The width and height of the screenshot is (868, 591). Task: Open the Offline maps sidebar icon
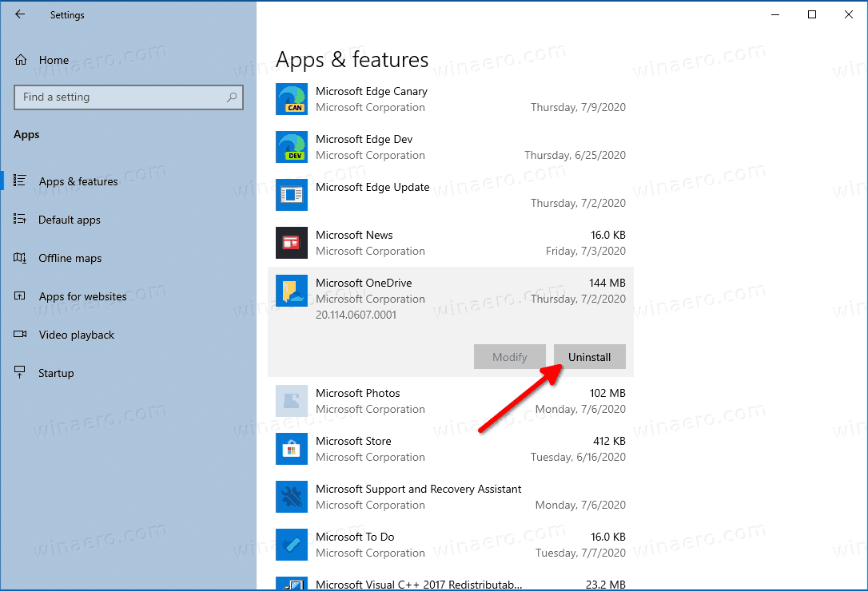point(20,258)
